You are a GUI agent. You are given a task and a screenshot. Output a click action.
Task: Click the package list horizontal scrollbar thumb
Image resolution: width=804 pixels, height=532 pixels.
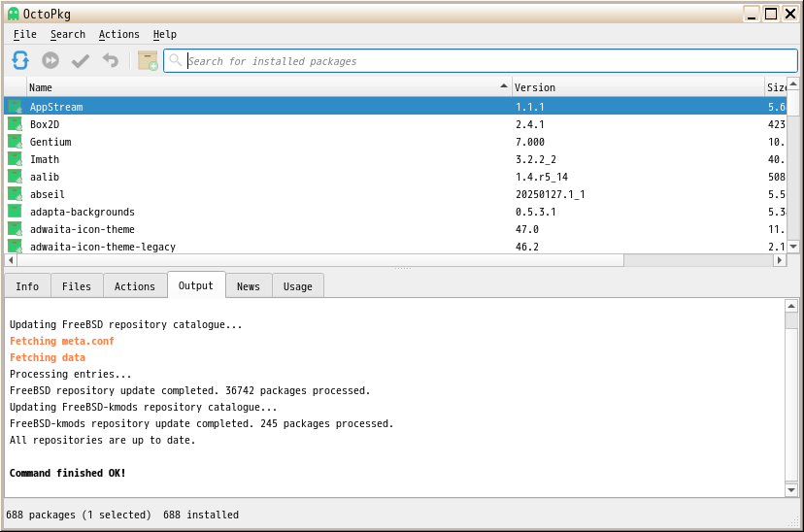point(320,260)
